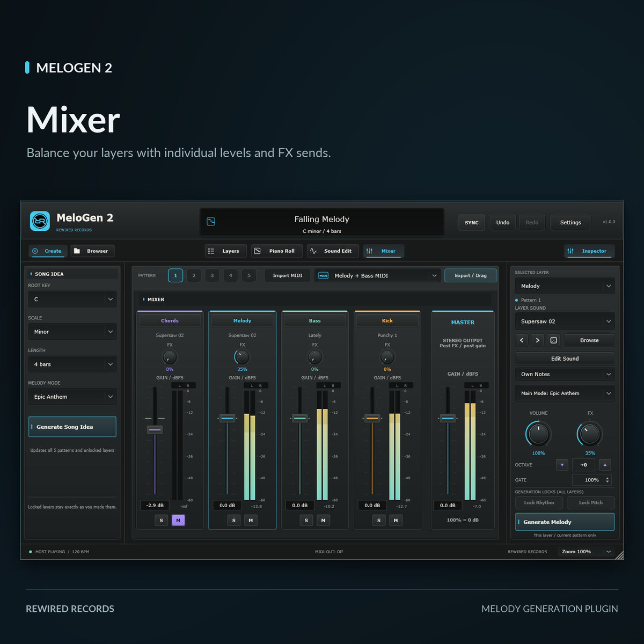This screenshot has width=644, height=644.
Task: Switch to the Browser tab
Action: click(92, 251)
